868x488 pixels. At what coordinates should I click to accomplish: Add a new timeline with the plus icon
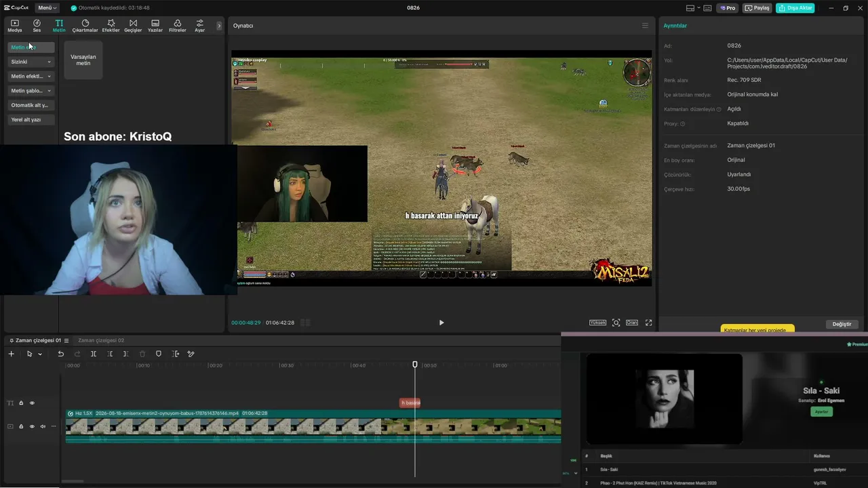11,354
